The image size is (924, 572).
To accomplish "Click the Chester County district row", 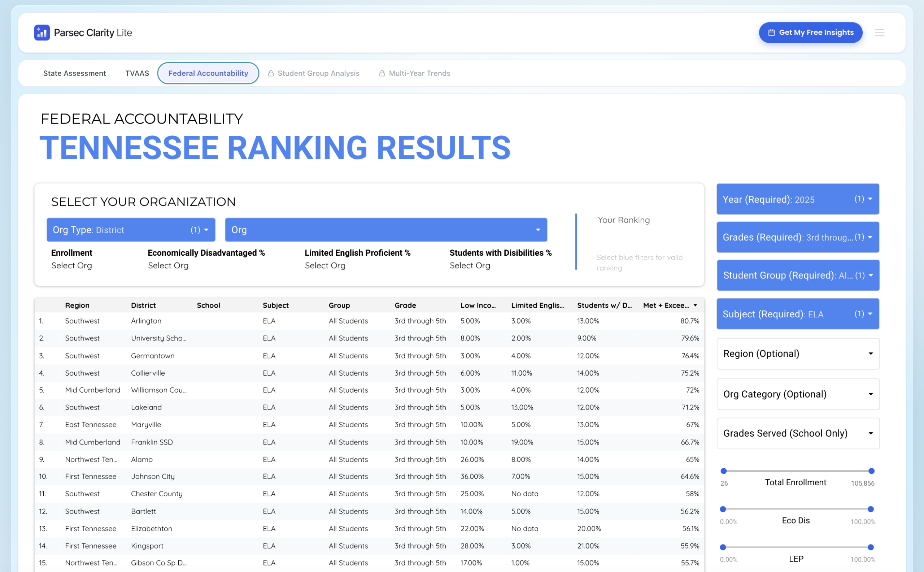I will pos(369,494).
